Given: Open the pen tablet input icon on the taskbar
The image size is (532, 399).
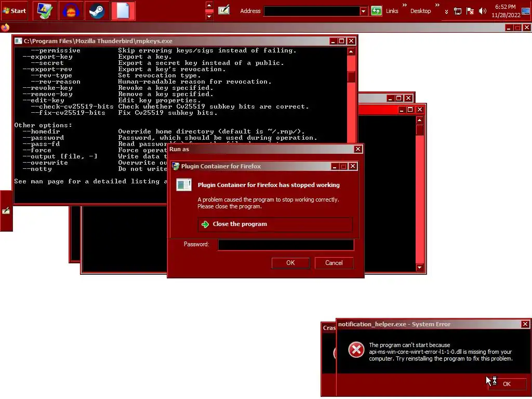Looking at the screenshot, I should pos(224,10).
